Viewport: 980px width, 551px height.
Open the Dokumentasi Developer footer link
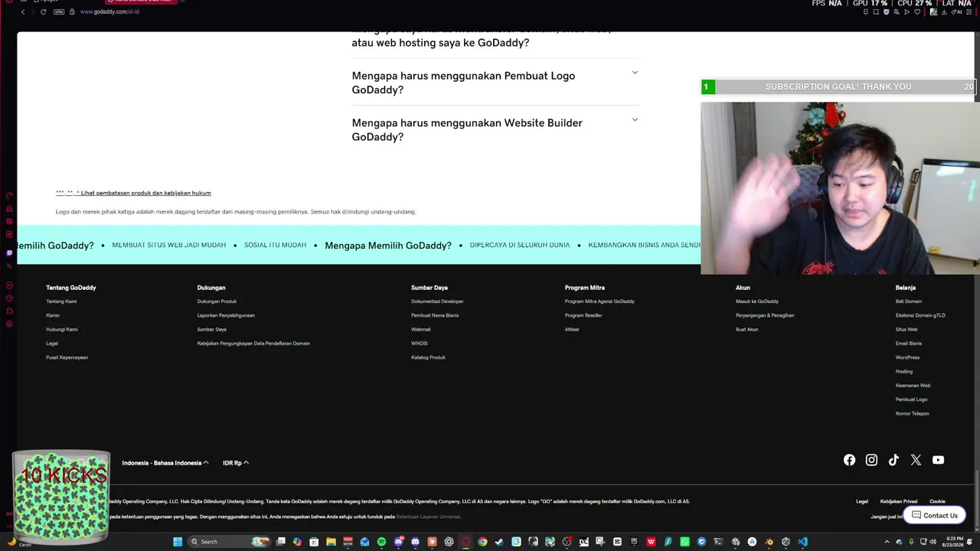point(437,302)
